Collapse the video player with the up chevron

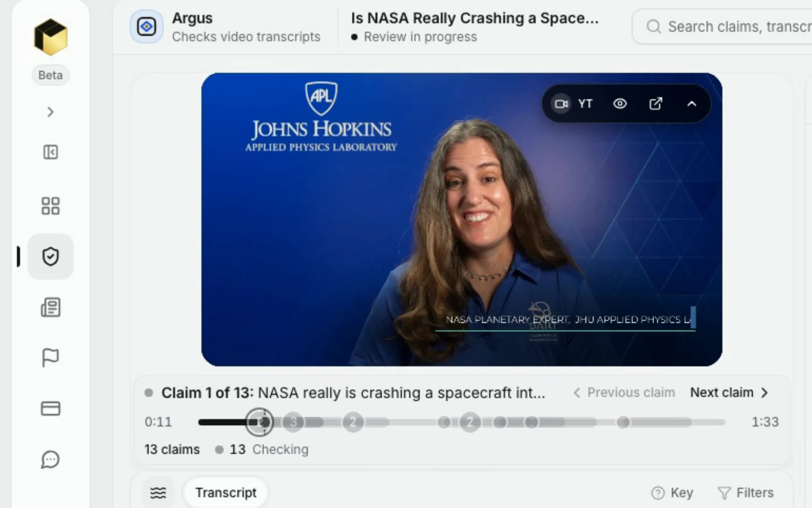click(x=692, y=104)
